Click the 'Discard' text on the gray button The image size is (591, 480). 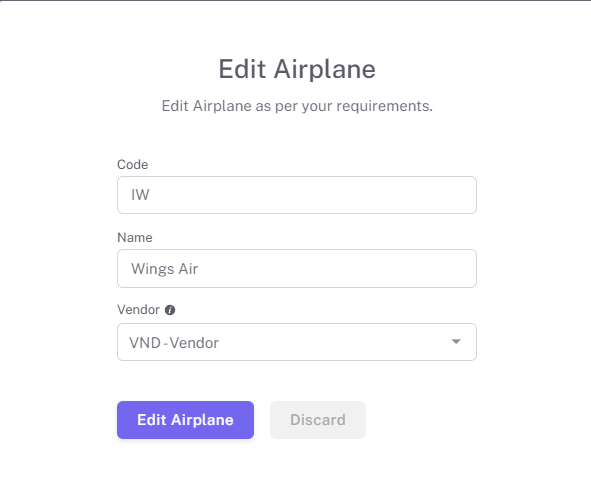[318, 420]
